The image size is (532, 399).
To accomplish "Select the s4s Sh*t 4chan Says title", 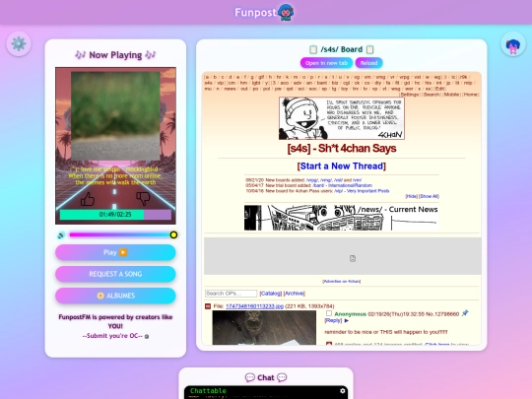I will (341, 149).
